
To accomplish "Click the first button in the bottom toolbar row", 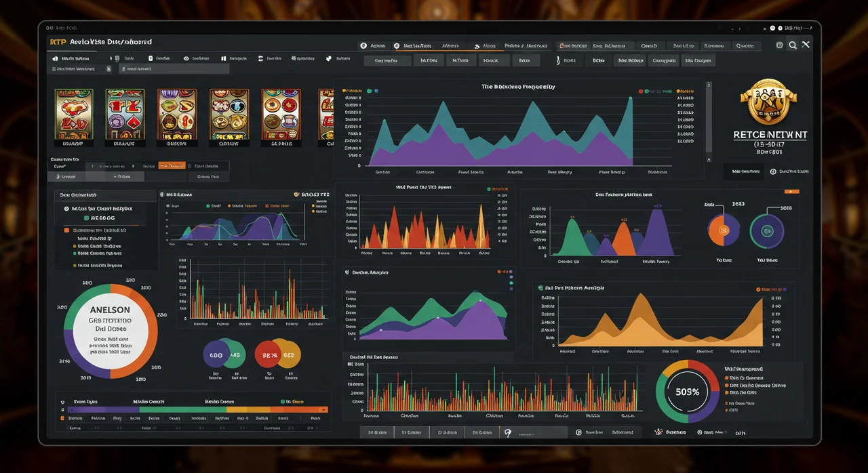I will pyautogui.click(x=377, y=432).
